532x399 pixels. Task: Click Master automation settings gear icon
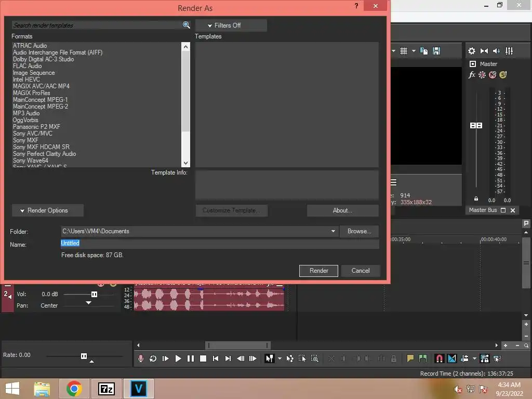[482, 75]
